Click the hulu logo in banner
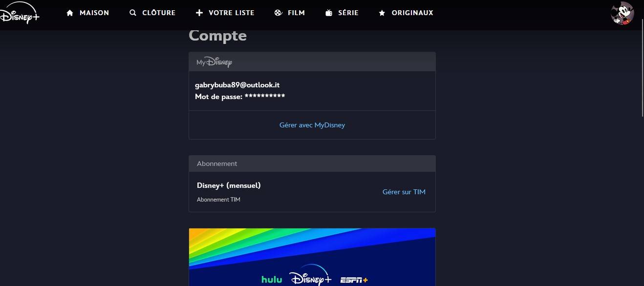This screenshot has width=644, height=286. coord(272,280)
